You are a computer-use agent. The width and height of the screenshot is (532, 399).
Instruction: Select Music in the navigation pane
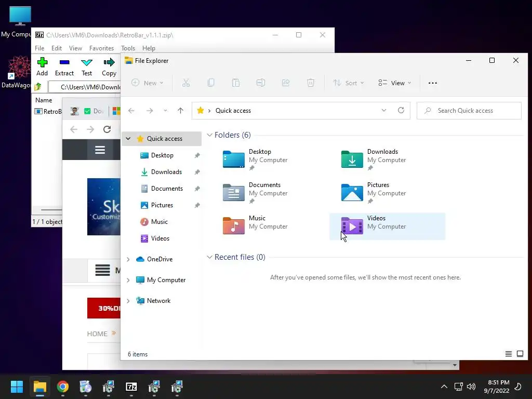point(159,221)
